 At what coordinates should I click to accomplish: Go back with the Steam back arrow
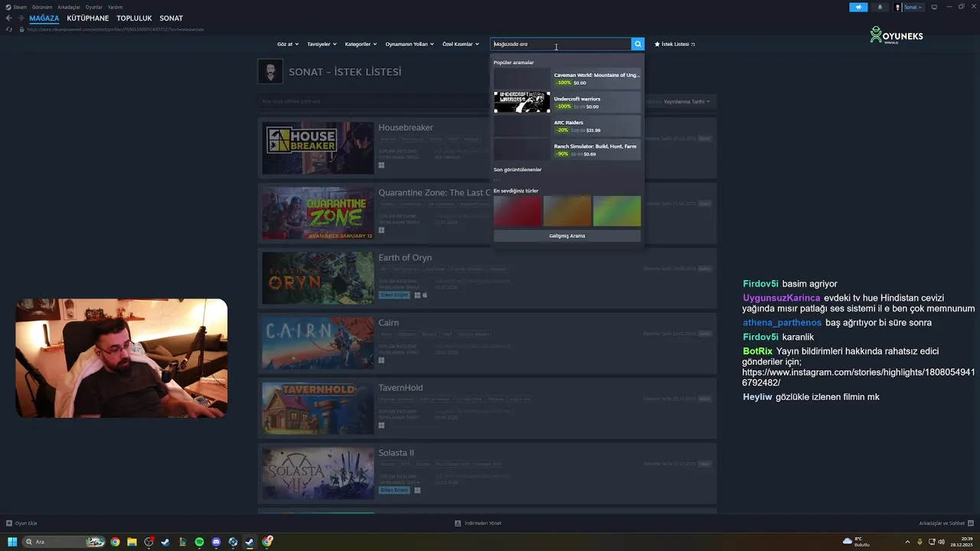pos(8,18)
